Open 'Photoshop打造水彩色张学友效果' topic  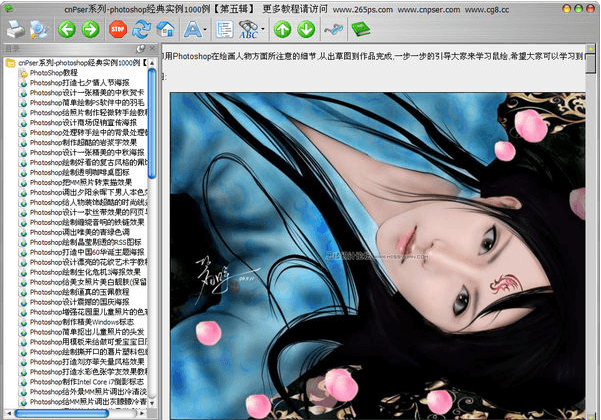89,372
